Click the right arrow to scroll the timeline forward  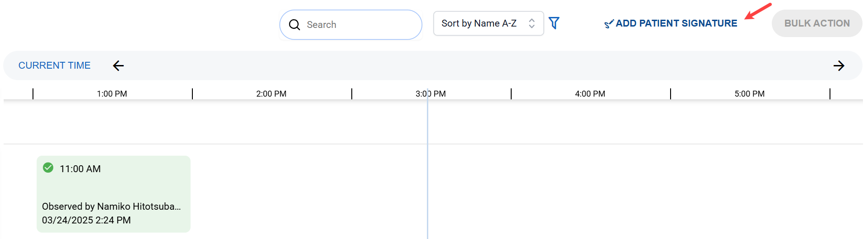[839, 65]
